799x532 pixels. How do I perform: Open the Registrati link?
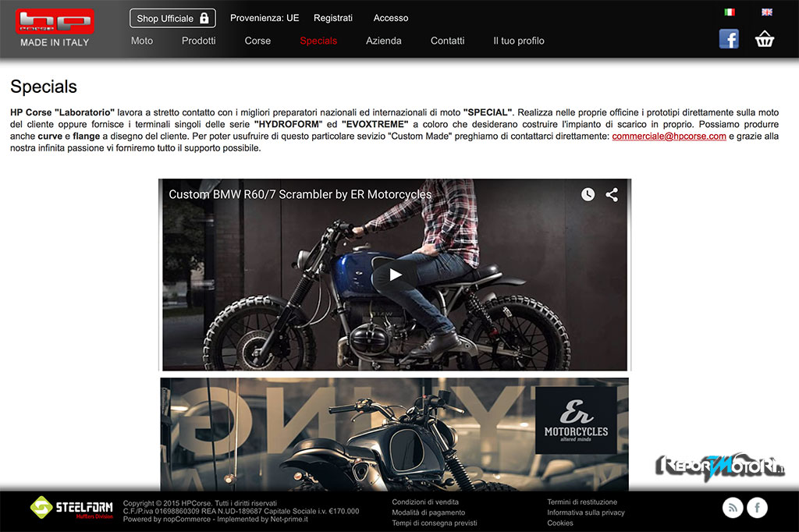pyautogui.click(x=332, y=18)
